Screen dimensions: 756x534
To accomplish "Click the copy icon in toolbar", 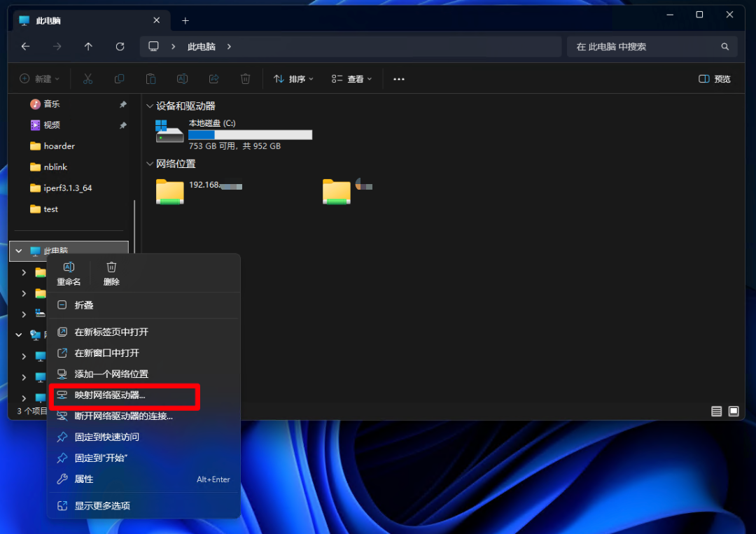I will coord(119,78).
